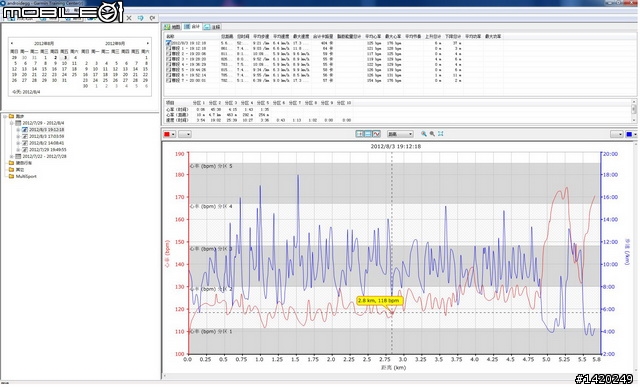
Task: Open the folder just above MultiSport
Action: point(20,169)
